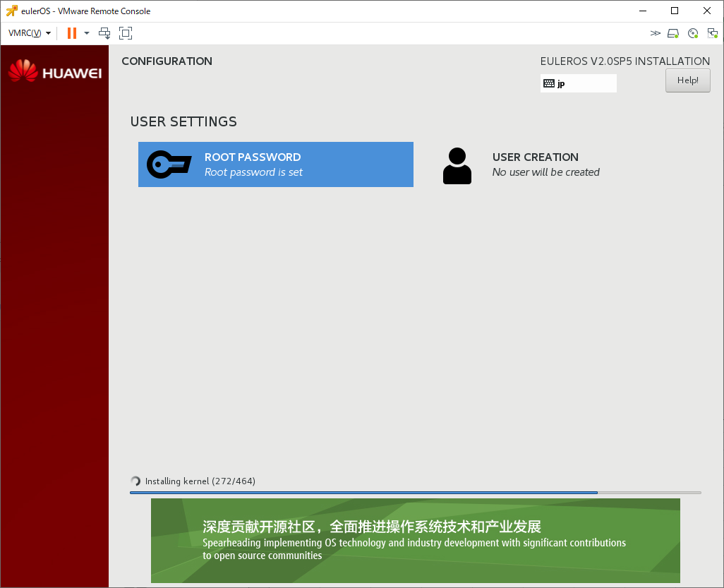The height and width of the screenshot is (588, 724).
Task: Select the ROOT PASSWORD configuration tile
Action: (x=276, y=164)
